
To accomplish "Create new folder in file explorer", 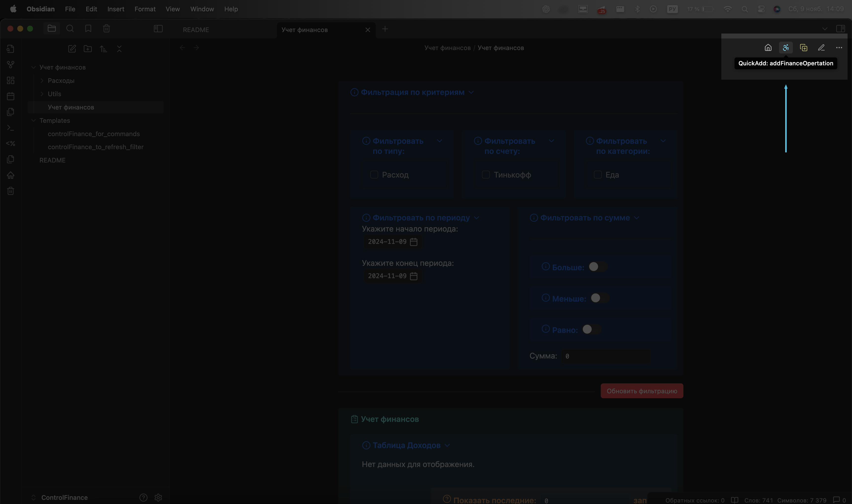I will [x=88, y=49].
